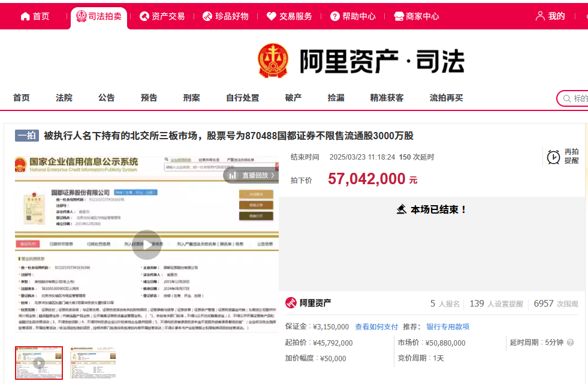The height and width of the screenshot is (384, 588).
Task: Open the 直播回放 live replay button
Action: [251, 175]
